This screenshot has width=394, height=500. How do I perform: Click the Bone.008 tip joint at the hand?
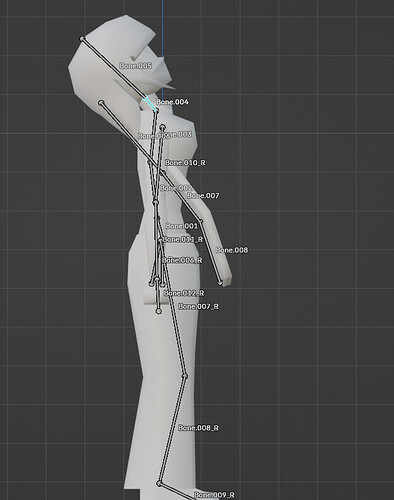pos(220,283)
